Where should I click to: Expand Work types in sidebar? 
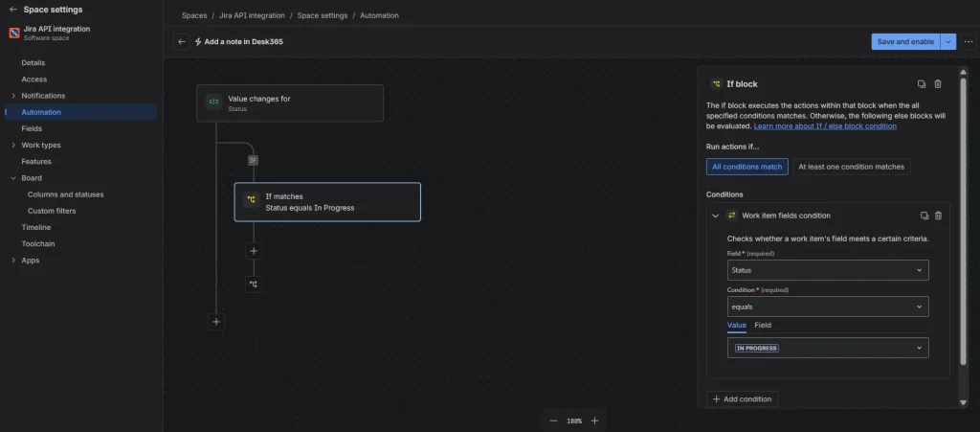tap(13, 145)
